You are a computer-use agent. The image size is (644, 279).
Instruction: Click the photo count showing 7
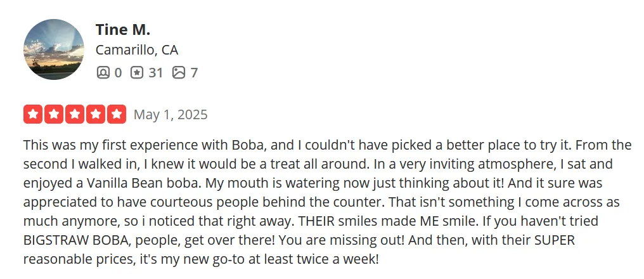194,73
